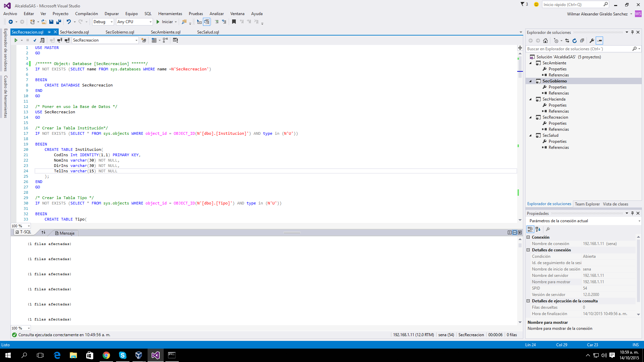Collapse the SecGobierno project node
The image size is (644, 362).
pos(530,81)
